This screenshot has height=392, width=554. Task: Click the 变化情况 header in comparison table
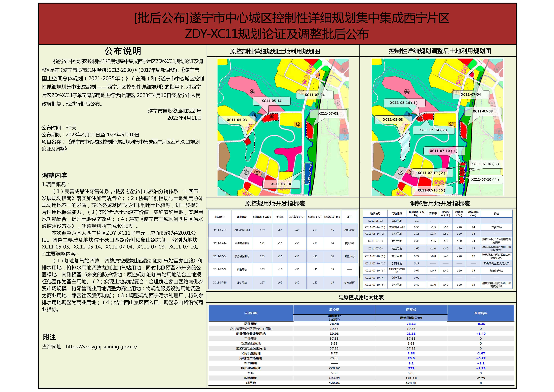(480, 313)
